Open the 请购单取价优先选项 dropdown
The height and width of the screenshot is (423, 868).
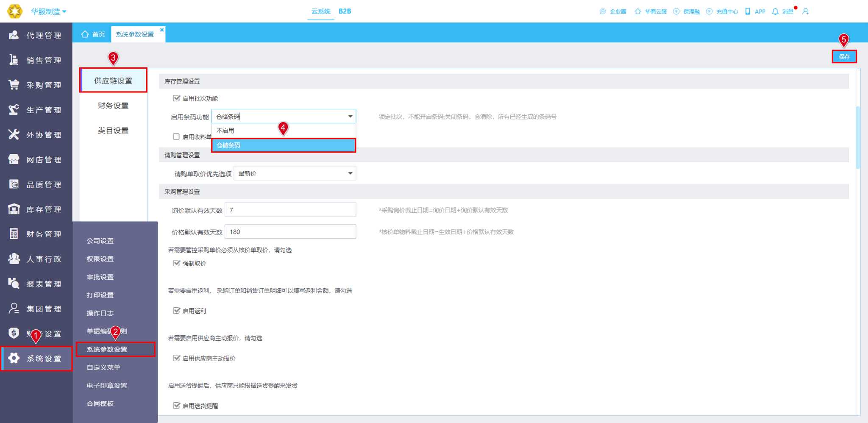pyautogui.click(x=295, y=173)
